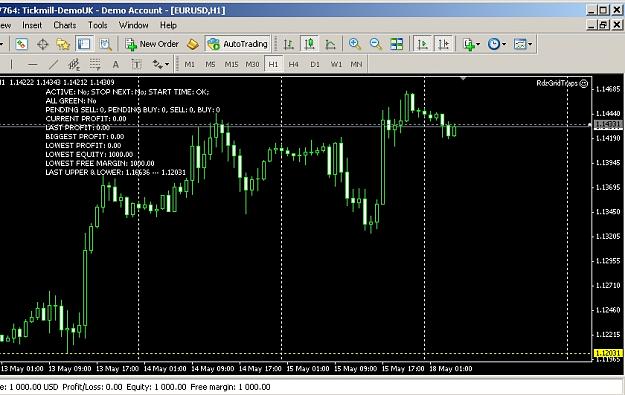Open the Data Window crosshair icon
This screenshot has width=625, height=395.
coord(42,44)
